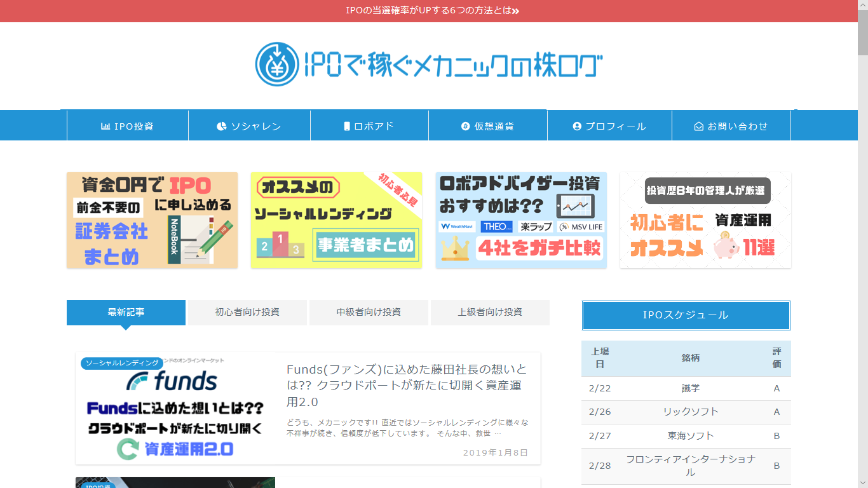Open the プロフィール menu item

(x=609, y=126)
